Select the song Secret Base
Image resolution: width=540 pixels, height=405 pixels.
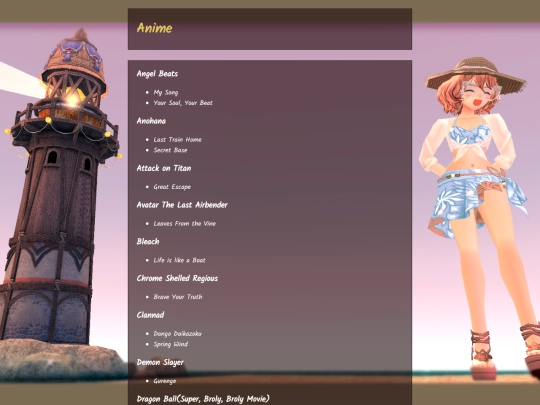[170, 150]
